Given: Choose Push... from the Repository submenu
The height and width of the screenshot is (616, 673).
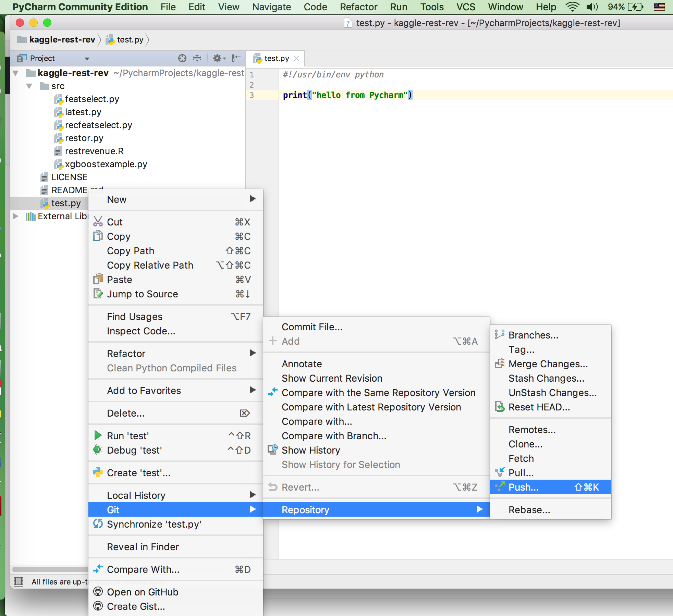Looking at the screenshot, I should (523, 487).
